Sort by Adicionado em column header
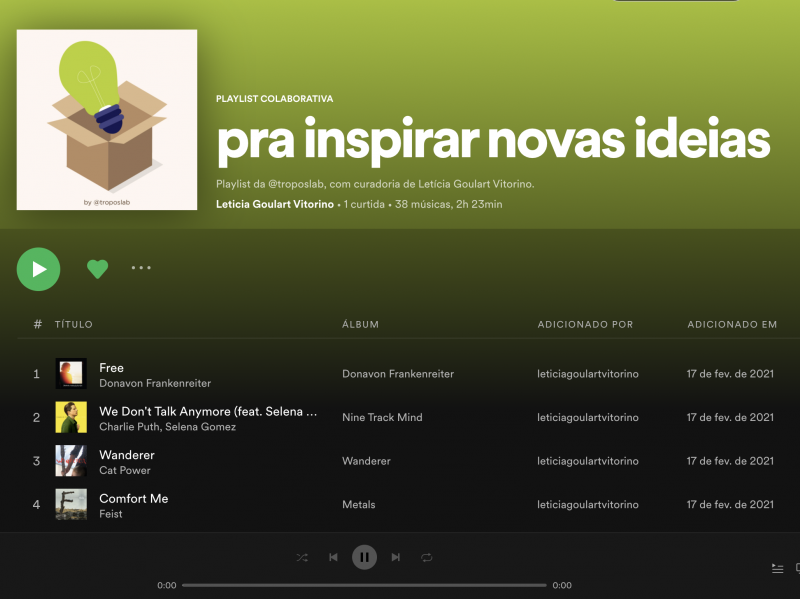 tap(732, 325)
